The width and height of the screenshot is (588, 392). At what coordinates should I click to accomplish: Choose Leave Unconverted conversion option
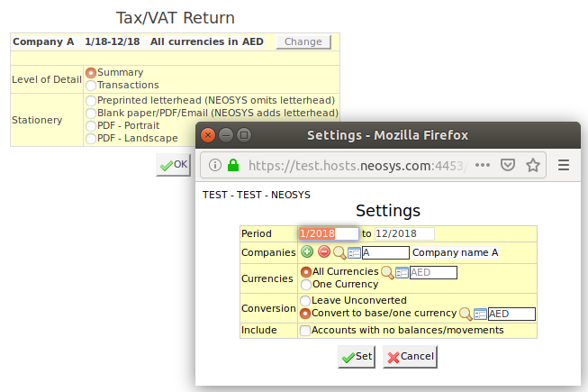coord(305,301)
